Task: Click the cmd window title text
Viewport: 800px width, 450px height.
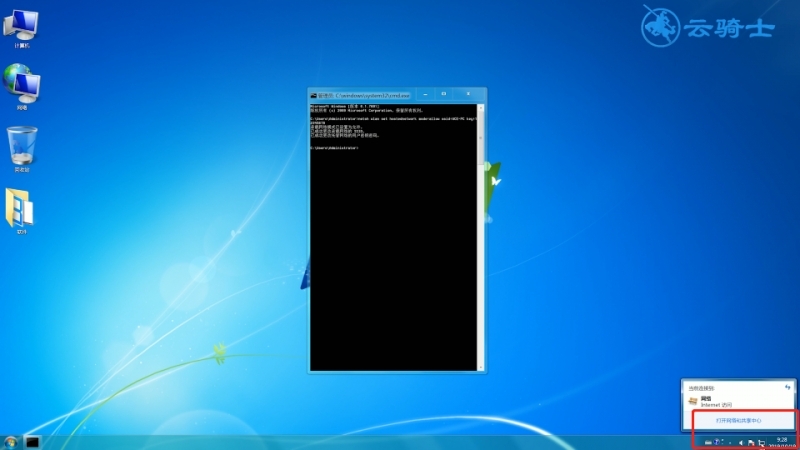Action: (x=364, y=95)
